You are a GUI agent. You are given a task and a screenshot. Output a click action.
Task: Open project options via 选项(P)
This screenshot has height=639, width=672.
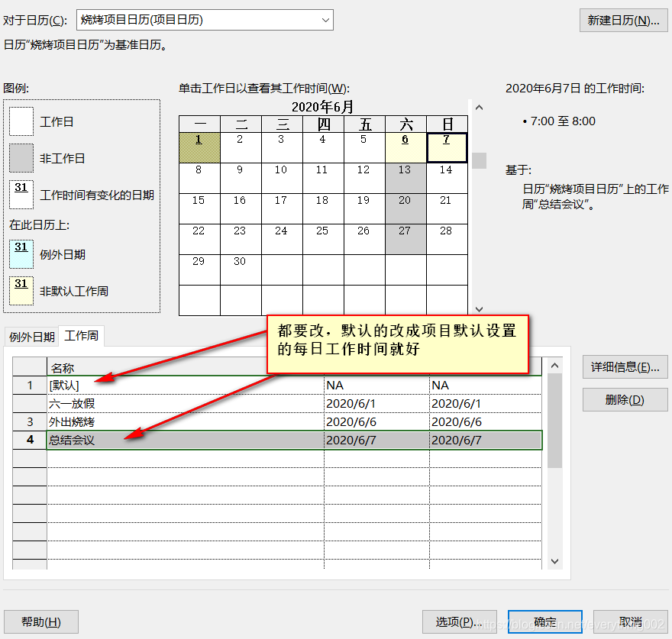459,621
